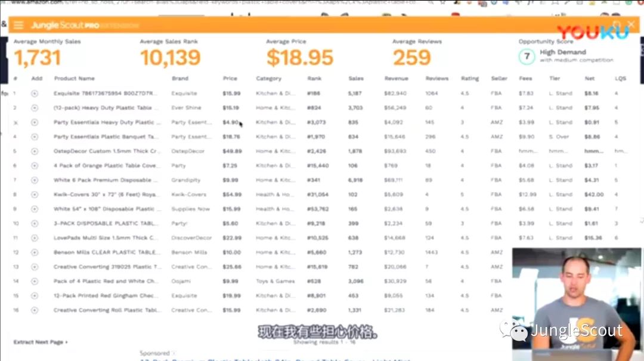Select the $4.90 price cell
This screenshot has height=361, width=644.
tap(230, 122)
